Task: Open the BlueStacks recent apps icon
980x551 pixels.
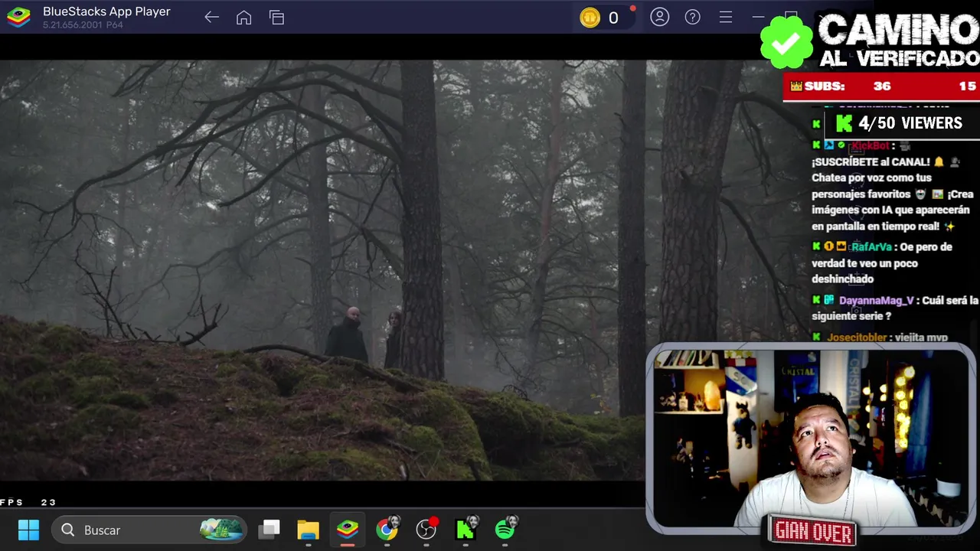Action: [276, 17]
